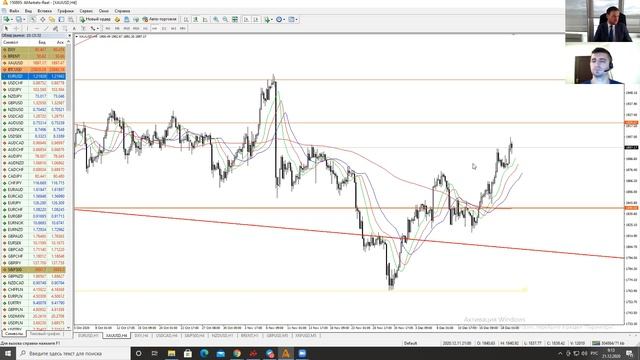Close the Market Watch panel
The height and width of the screenshot is (360, 640).
[x=69, y=36]
